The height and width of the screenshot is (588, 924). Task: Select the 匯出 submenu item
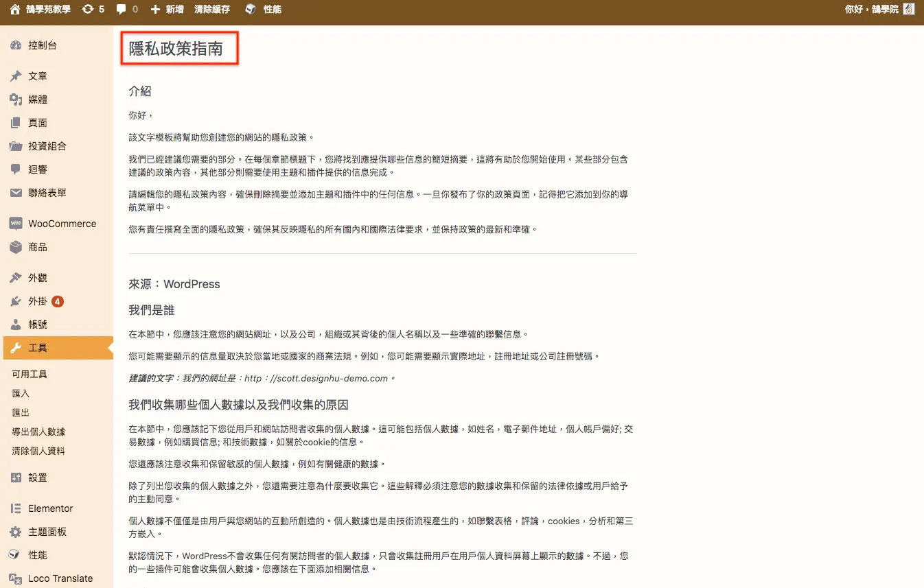click(21, 413)
